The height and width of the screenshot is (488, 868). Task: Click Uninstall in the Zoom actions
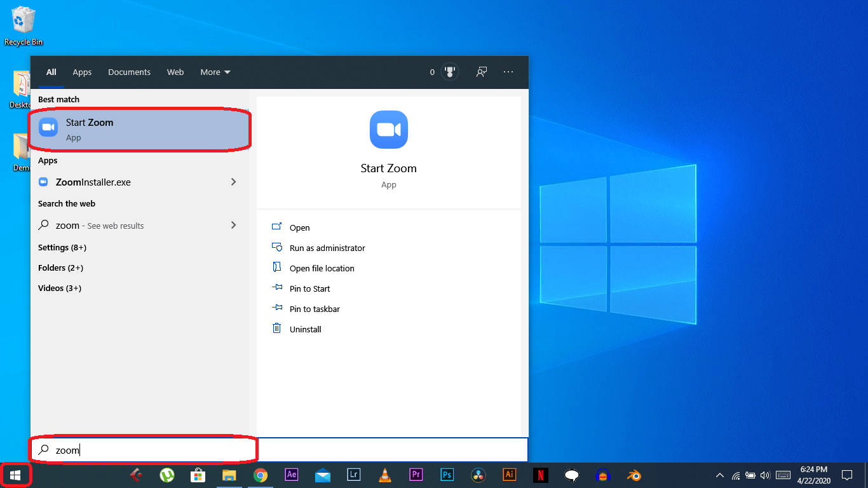[305, 330]
